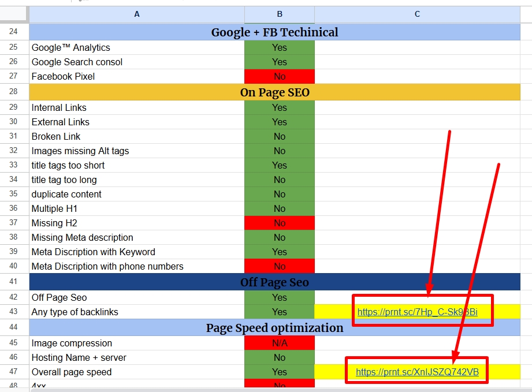Viewport: 532px width, 392px height.
Task: Select the column C header
Action: (417, 14)
